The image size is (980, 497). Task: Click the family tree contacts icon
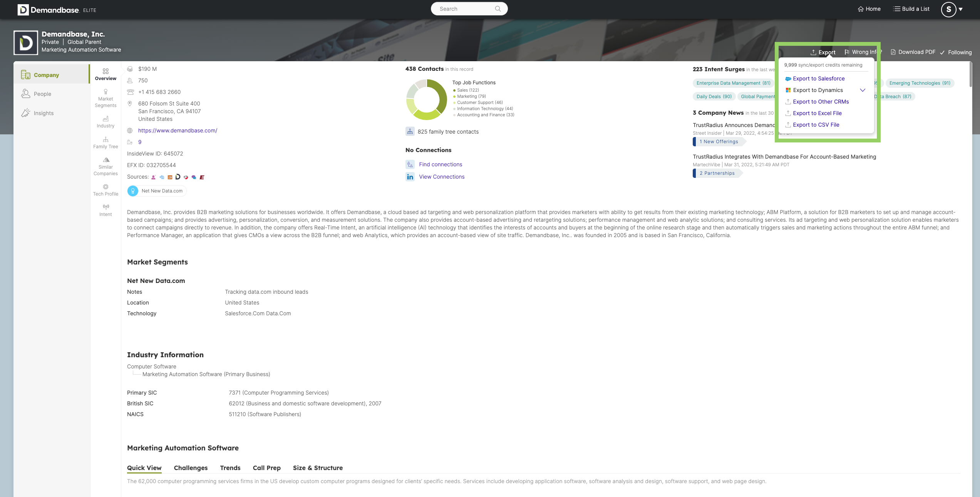pos(410,132)
